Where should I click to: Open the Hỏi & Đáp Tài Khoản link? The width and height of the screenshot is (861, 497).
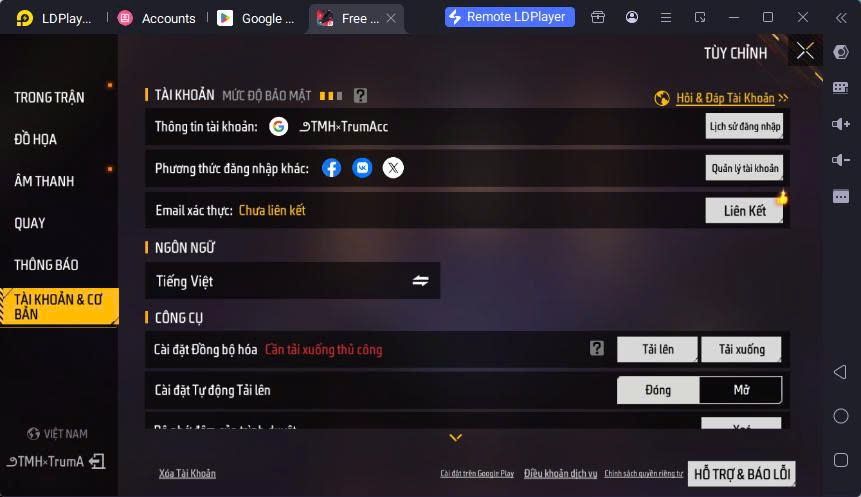coord(725,98)
